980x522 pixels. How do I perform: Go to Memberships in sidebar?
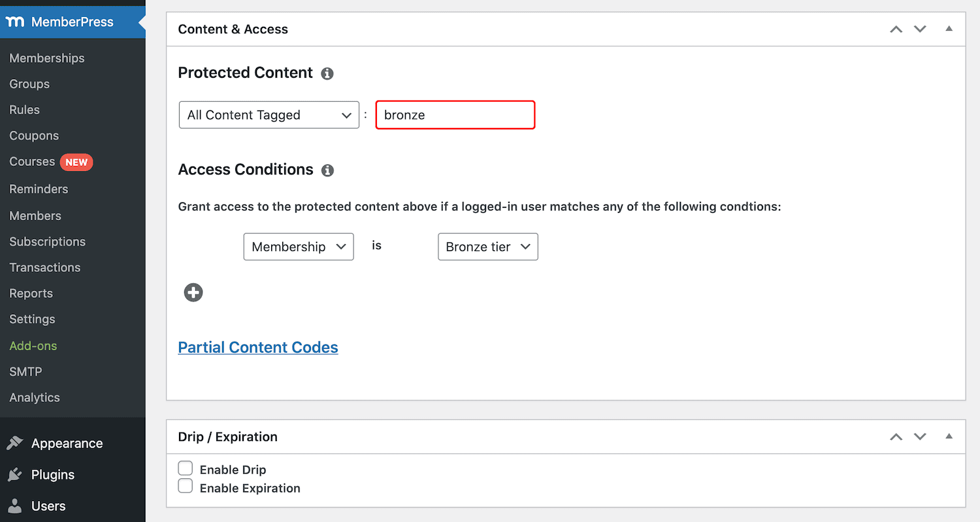(x=47, y=58)
